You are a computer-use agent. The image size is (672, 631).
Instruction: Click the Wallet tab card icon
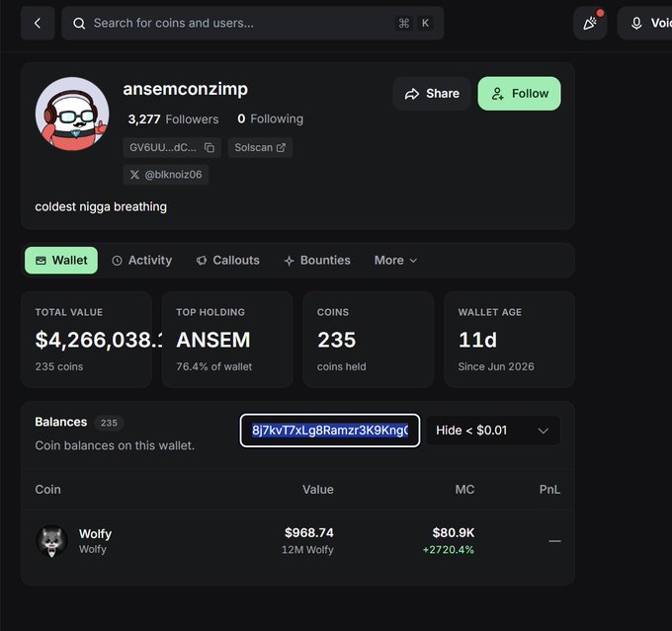pyautogui.click(x=41, y=261)
